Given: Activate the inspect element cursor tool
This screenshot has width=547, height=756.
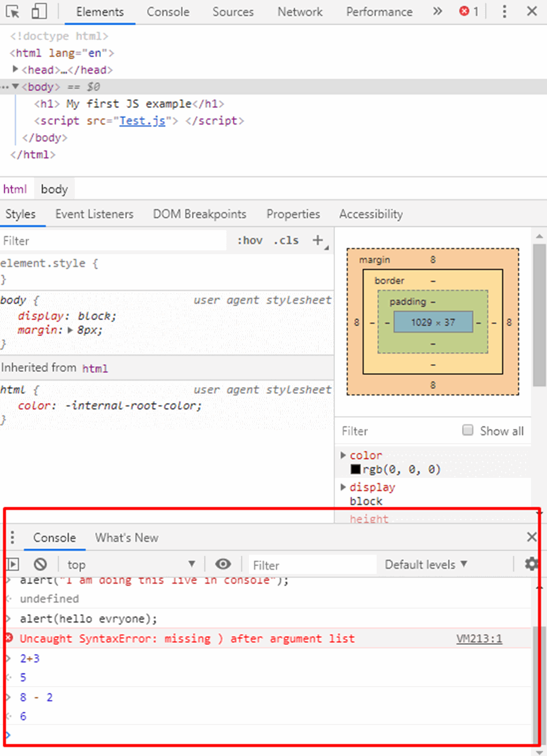Looking at the screenshot, I should [12, 11].
